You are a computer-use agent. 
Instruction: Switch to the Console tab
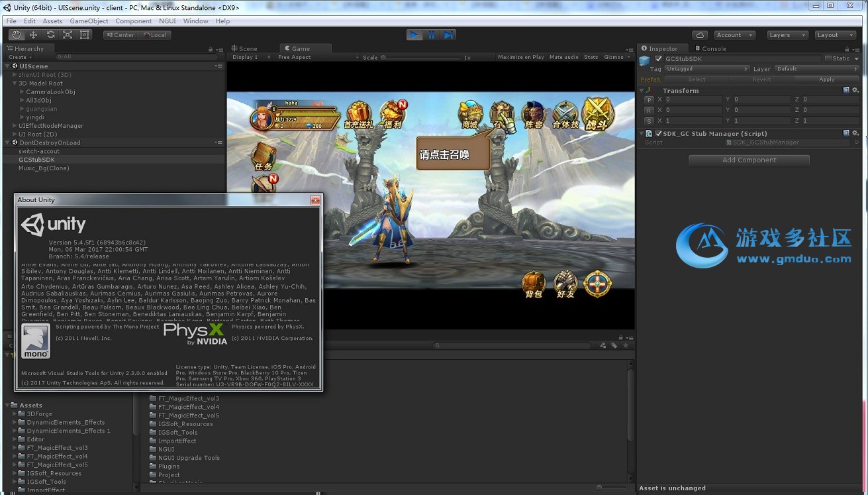(710, 48)
